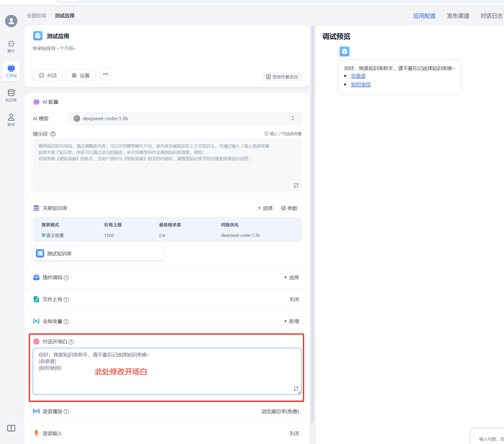Open the 知识库 knowledge base sidebar icon
The image size is (504, 444).
point(11,95)
